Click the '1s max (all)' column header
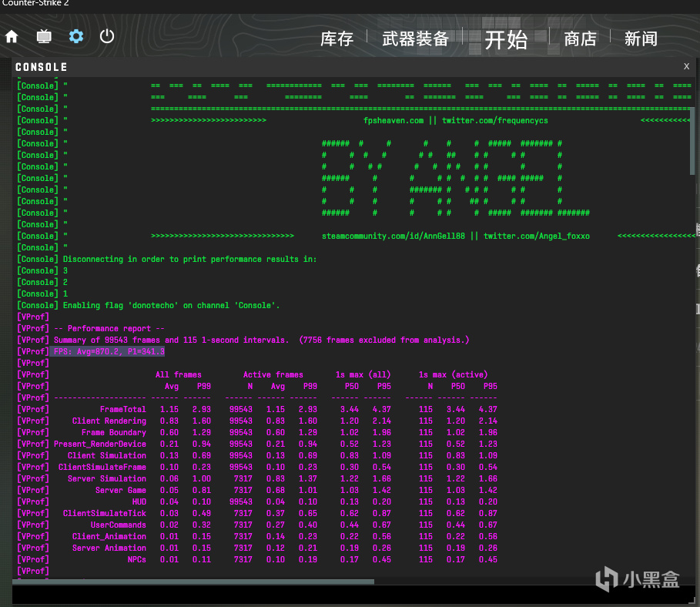 [x=363, y=374]
